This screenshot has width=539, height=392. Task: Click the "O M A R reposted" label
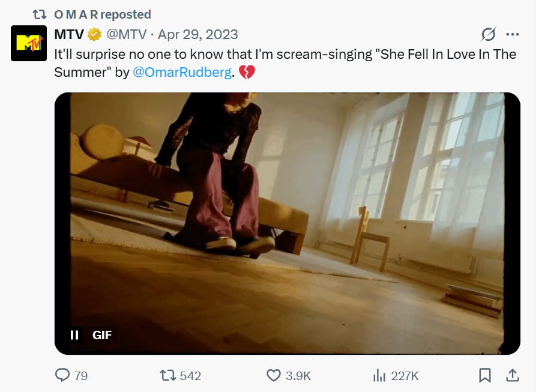click(102, 14)
